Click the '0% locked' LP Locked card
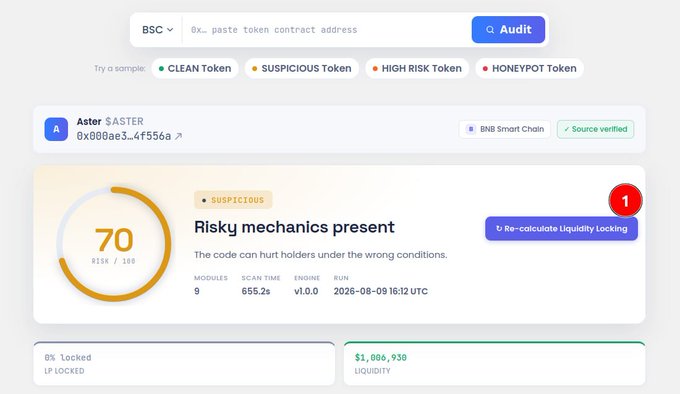The height and width of the screenshot is (394, 680). [x=184, y=364]
